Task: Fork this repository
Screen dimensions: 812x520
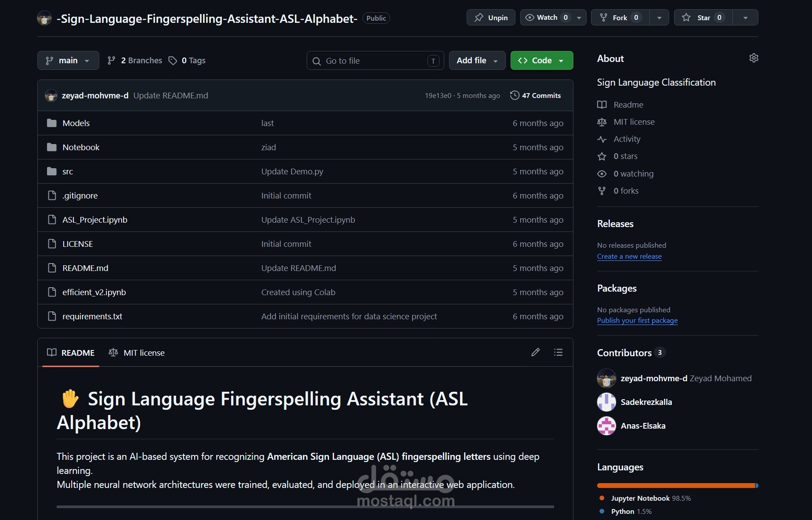Action: 620,18
